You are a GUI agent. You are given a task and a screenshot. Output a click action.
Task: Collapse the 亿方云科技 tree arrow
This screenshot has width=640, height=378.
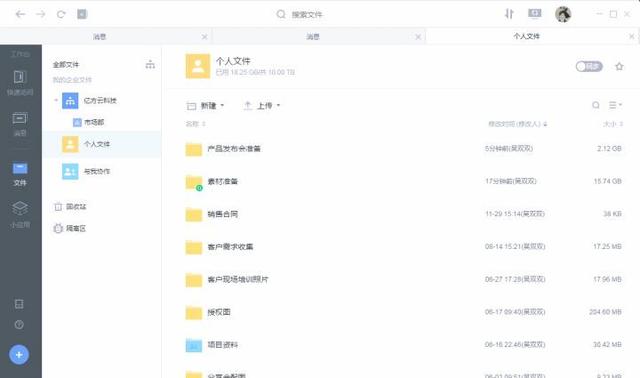tap(56, 100)
